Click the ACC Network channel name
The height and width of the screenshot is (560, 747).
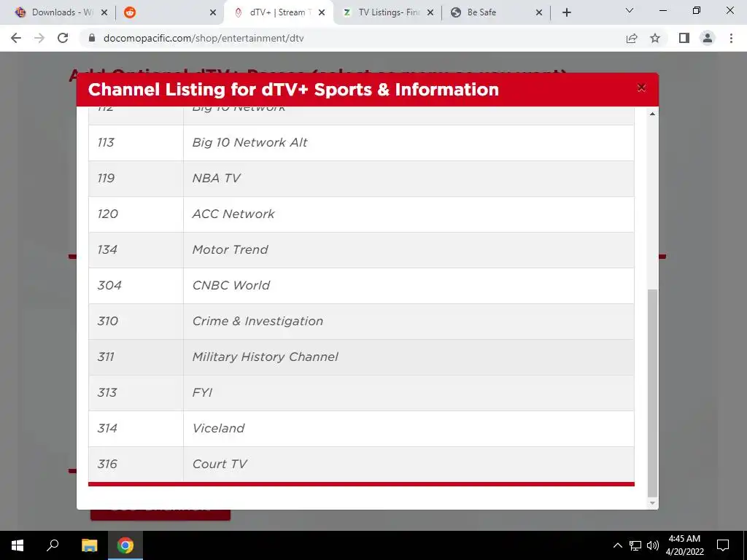pos(233,214)
